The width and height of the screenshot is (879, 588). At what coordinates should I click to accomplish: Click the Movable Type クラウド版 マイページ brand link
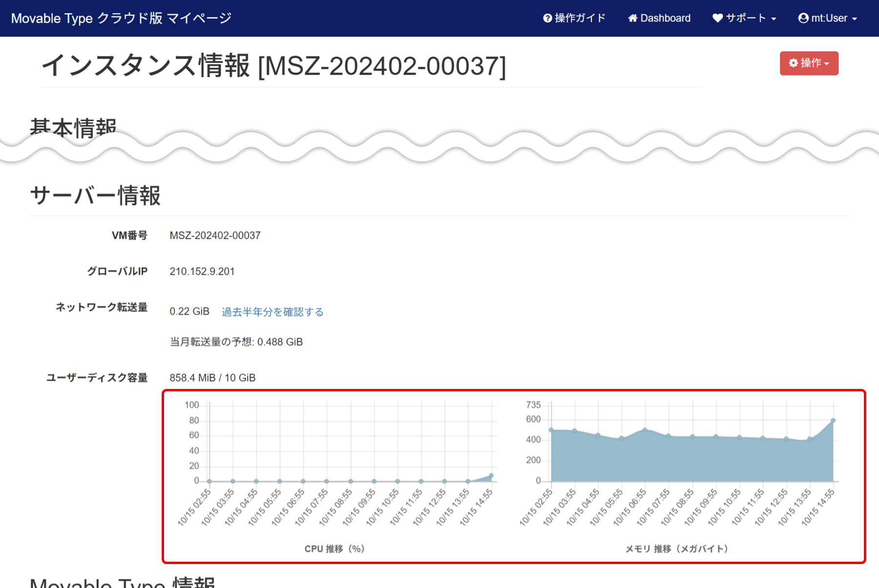(x=121, y=18)
